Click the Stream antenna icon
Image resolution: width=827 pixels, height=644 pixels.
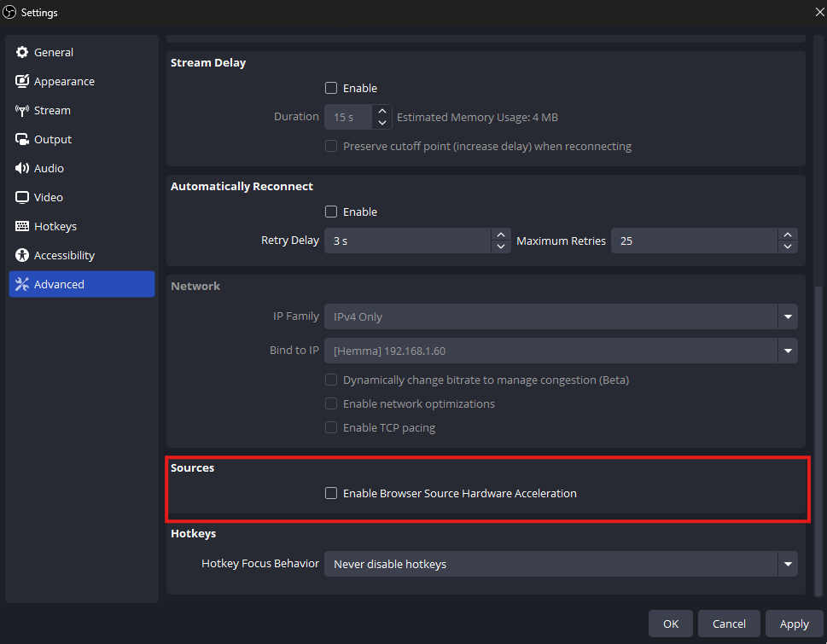[x=22, y=110]
